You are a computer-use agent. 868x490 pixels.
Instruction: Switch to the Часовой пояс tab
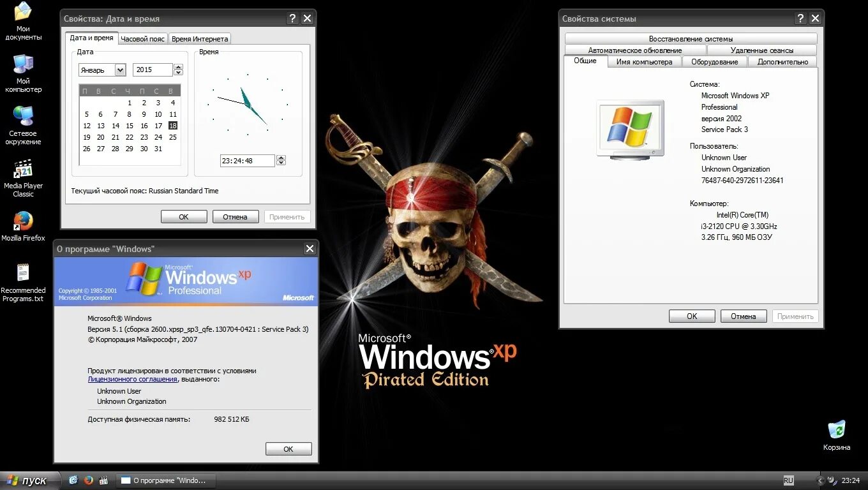tap(143, 39)
